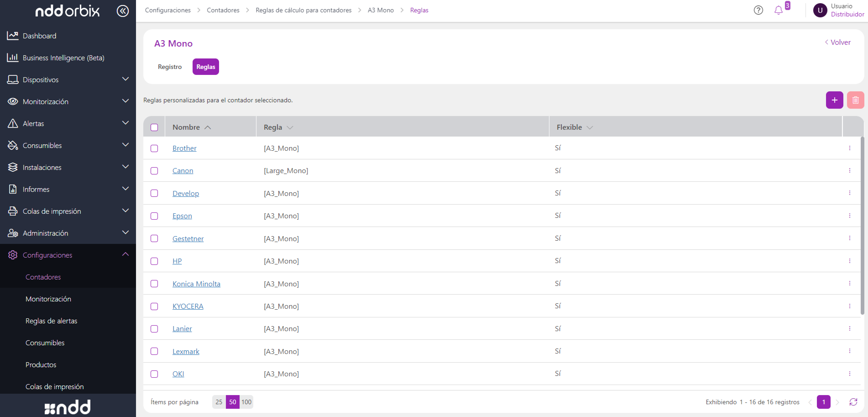Click the user avatar U icon
868x417 pixels.
click(x=820, y=10)
